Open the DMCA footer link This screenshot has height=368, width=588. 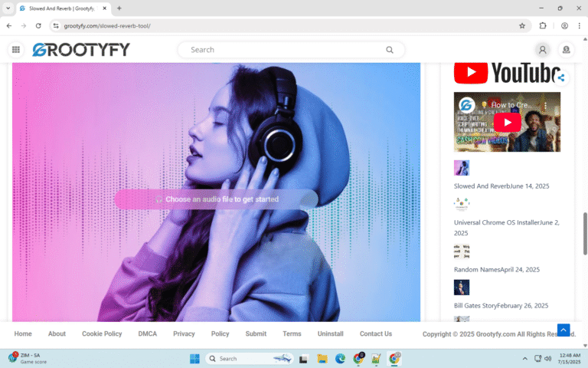pyautogui.click(x=147, y=333)
